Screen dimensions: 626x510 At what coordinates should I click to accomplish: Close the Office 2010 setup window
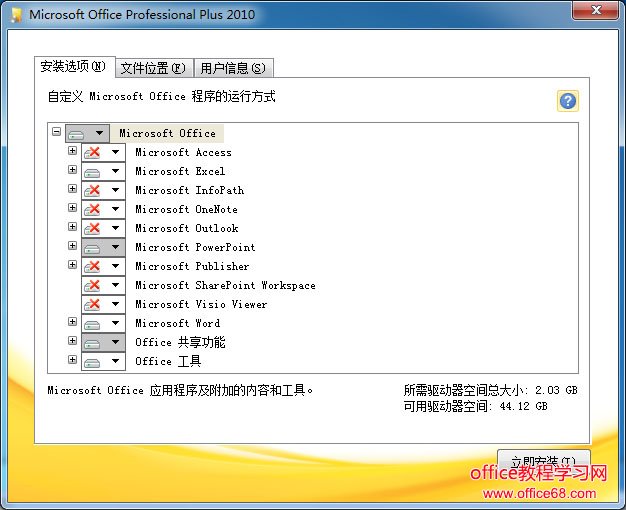(x=595, y=10)
